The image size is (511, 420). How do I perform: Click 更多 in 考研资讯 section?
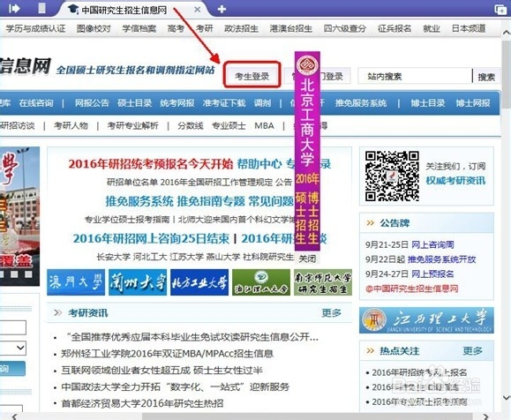tap(332, 313)
